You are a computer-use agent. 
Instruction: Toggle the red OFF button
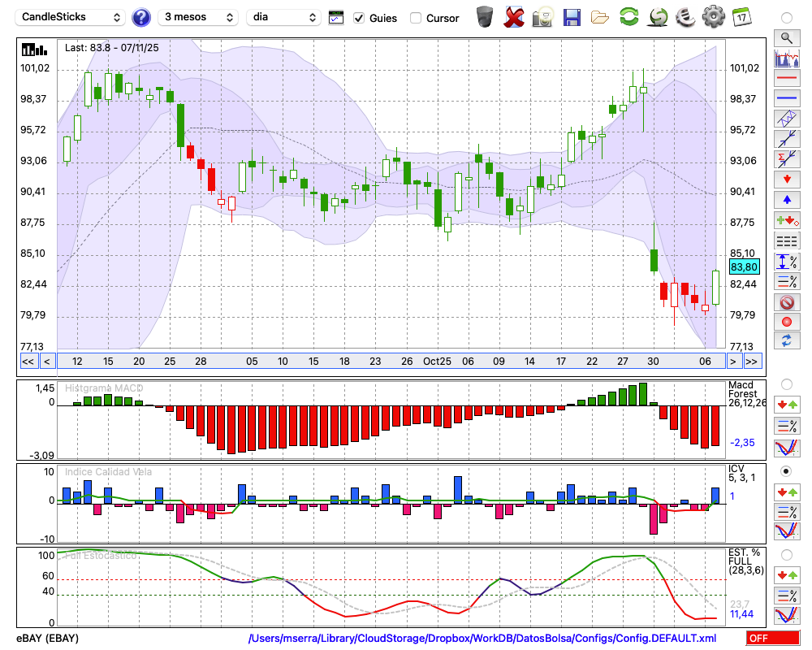[773, 638]
